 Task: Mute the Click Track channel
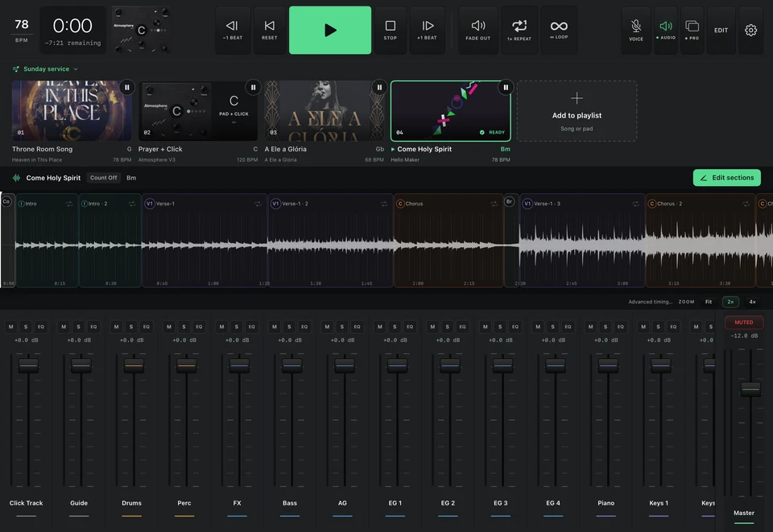click(10, 327)
